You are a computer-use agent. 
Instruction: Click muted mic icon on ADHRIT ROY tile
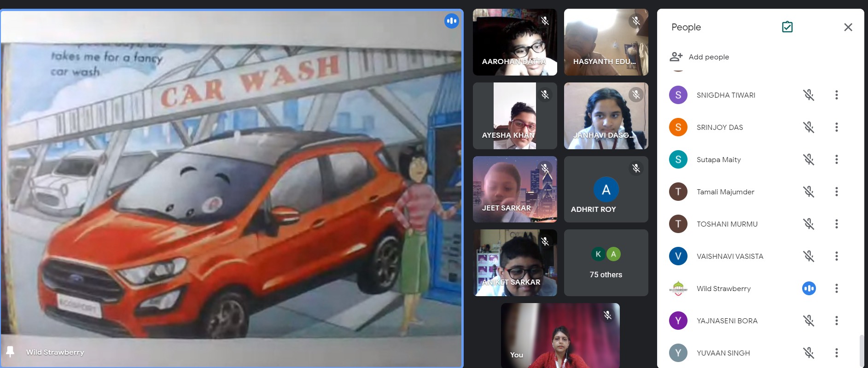pos(636,168)
